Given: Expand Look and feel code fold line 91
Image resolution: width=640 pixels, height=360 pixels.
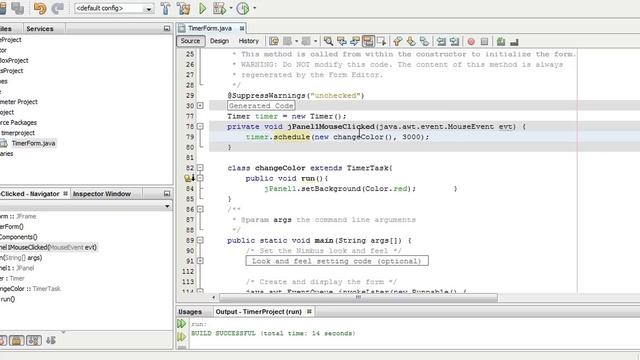Looking at the screenshot, I should click(200, 261).
